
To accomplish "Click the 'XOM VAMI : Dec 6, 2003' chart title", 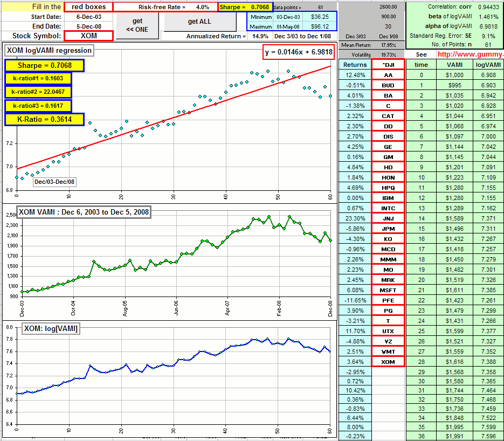I will (x=84, y=212).
